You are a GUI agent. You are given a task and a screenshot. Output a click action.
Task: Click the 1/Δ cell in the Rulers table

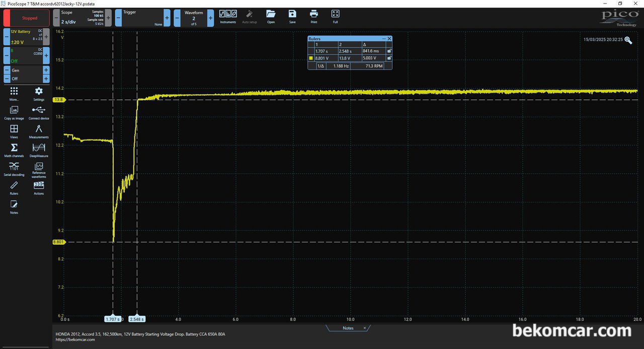click(x=320, y=66)
